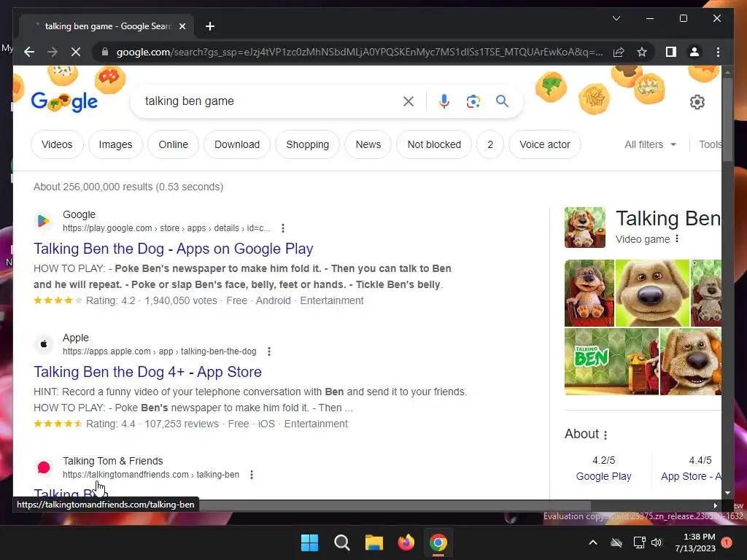Image resolution: width=747 pixels, height=560 pixels.
Task: Open Talking Ben knowledge panel thumbnail
Action: pyautogui.click(x=585, y=227)
